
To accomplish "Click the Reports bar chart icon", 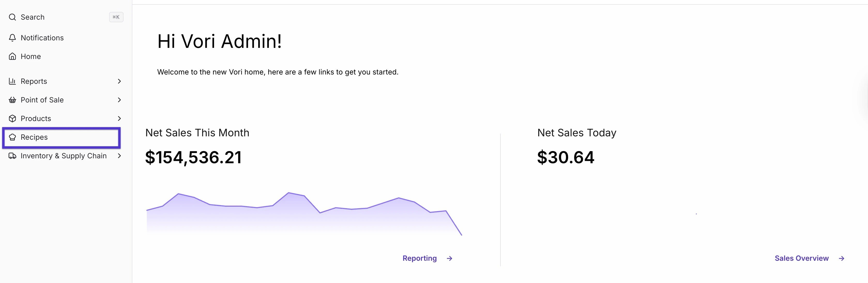I will click(12, 81).
